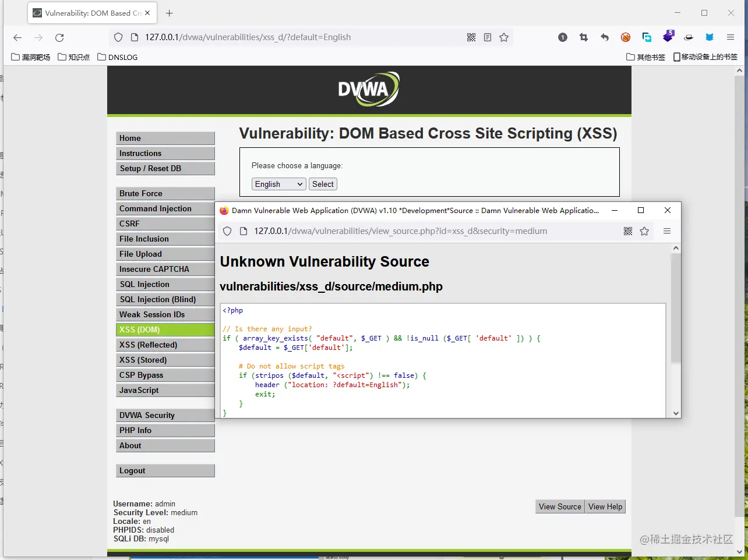This screenshot has height=560, width=748.
Task: Show QR code icon in popup address bar
Action: coord(628,231)
